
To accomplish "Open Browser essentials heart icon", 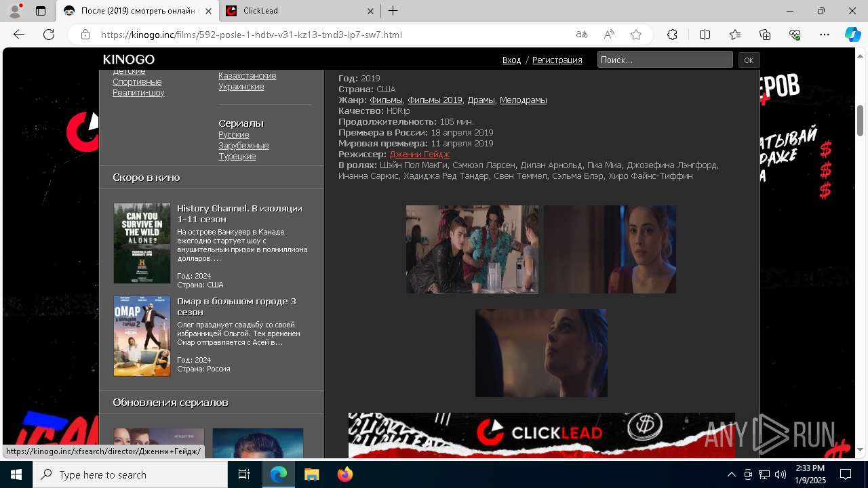I will [x=795, y=35].
